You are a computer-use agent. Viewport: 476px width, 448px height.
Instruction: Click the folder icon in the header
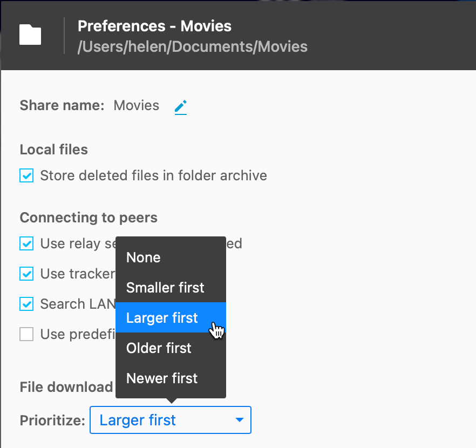[30, 35]
